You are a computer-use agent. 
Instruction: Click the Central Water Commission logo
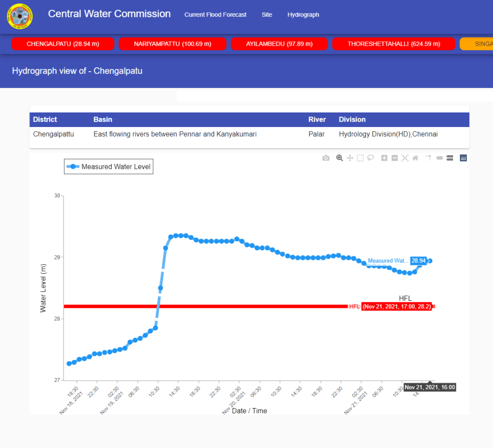coord(20,16)
